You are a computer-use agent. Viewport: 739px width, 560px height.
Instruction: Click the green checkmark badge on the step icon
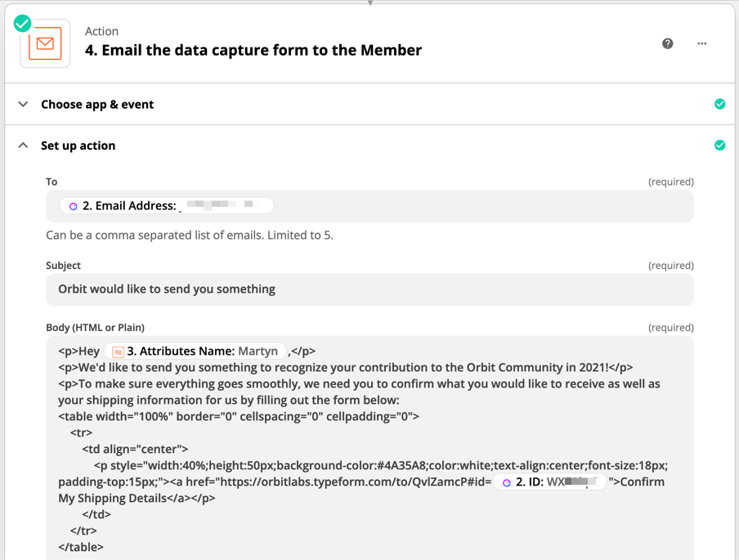[23, 24]
